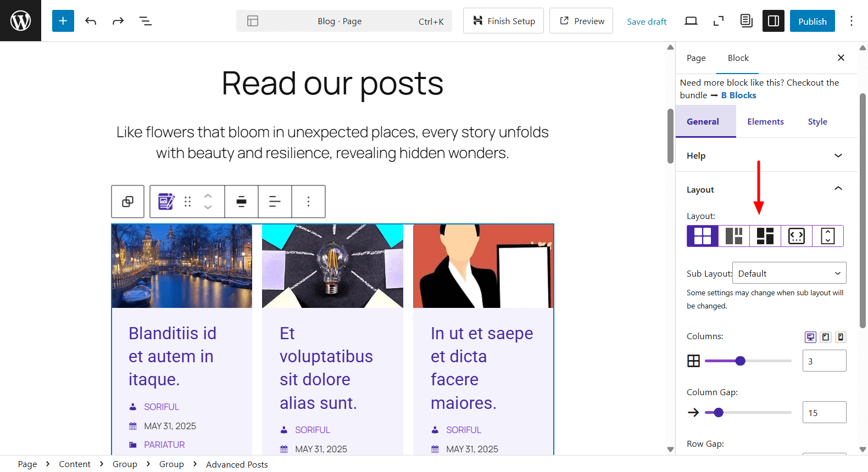Click the Advanced Posts block type icon

tap(166, 201)
